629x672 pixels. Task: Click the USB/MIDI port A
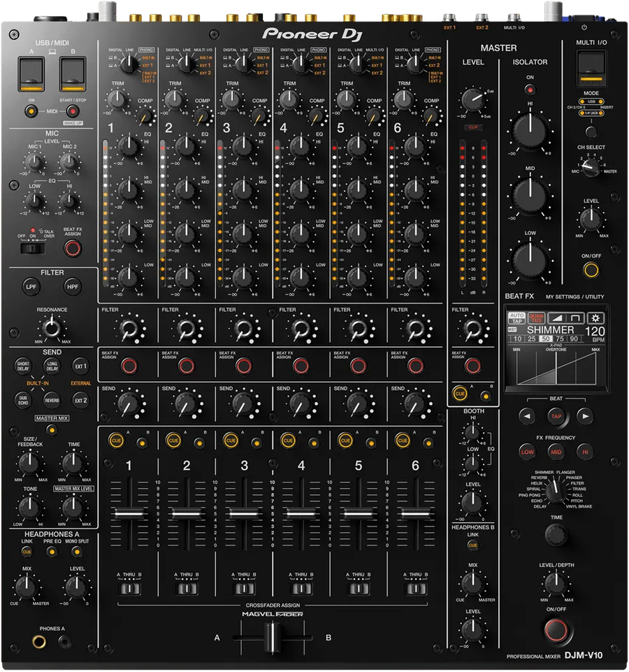tap(31, 73)
